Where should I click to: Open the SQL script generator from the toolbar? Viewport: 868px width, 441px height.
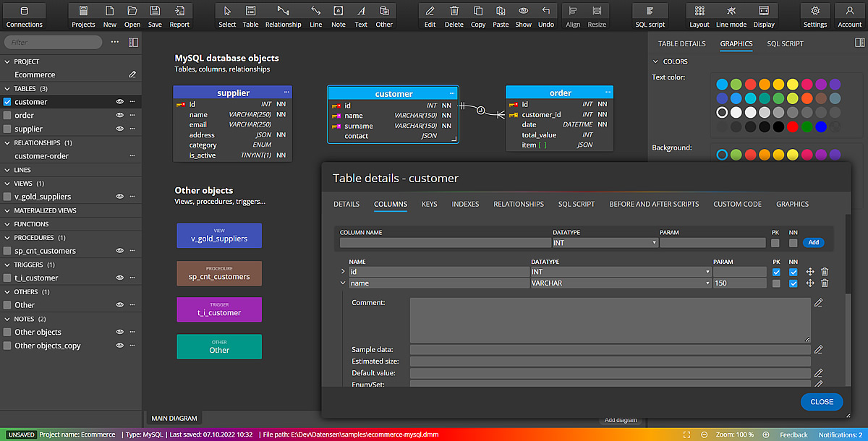point(649,11)
